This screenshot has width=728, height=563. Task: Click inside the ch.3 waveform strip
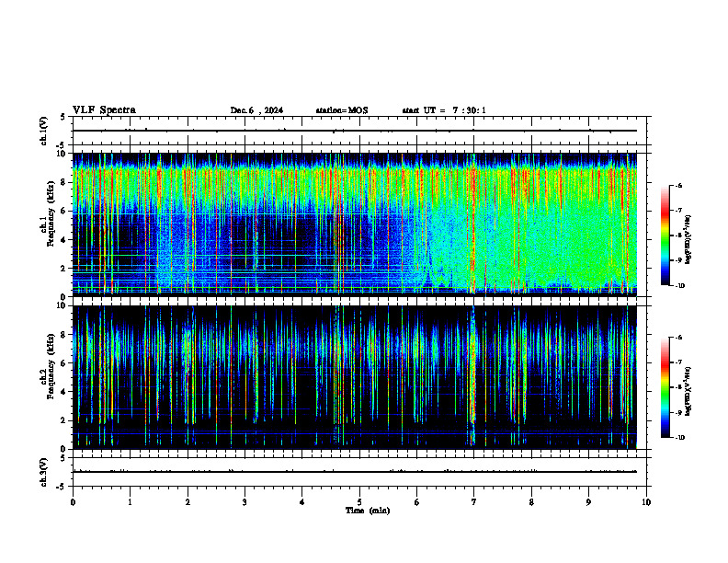[x=359, y=472]
